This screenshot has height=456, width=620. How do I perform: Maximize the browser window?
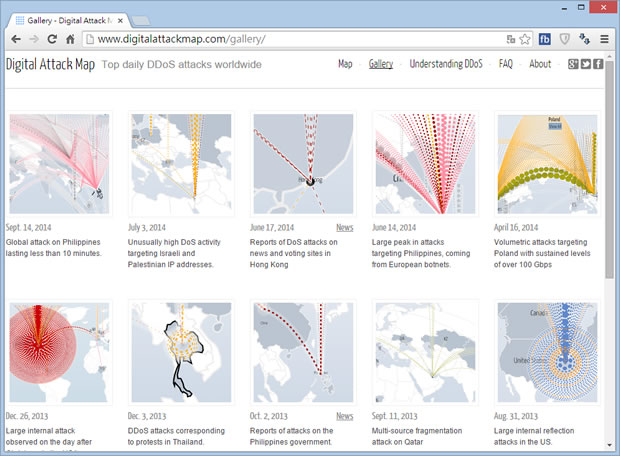pyautogui.click(x=581, y=7)
